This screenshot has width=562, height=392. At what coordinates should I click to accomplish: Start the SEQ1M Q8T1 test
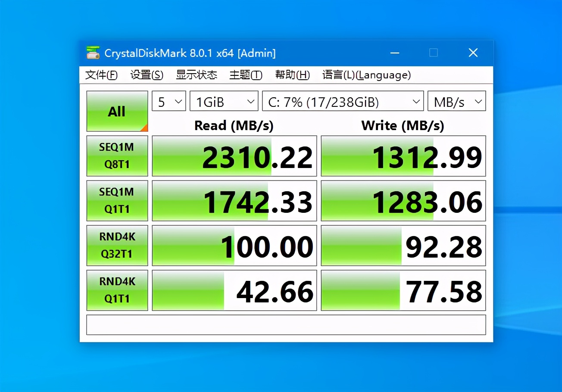pos(117,156)
